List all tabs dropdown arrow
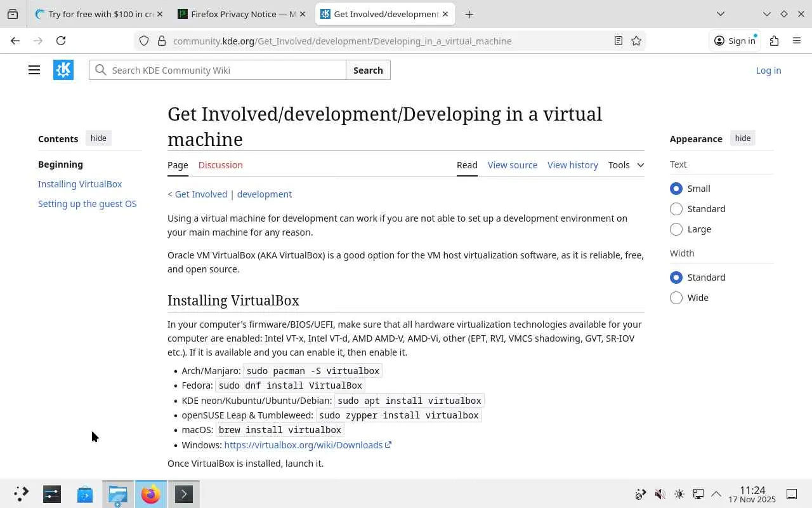This screenshot has height=508, width=812. click(x=721, y=14)
